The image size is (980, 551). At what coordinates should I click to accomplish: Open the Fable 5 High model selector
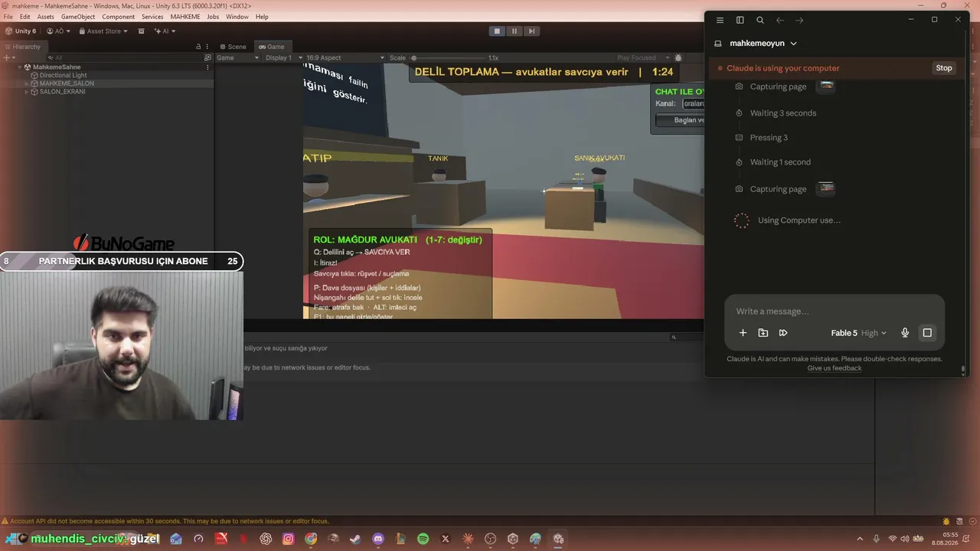click(859, 333)
